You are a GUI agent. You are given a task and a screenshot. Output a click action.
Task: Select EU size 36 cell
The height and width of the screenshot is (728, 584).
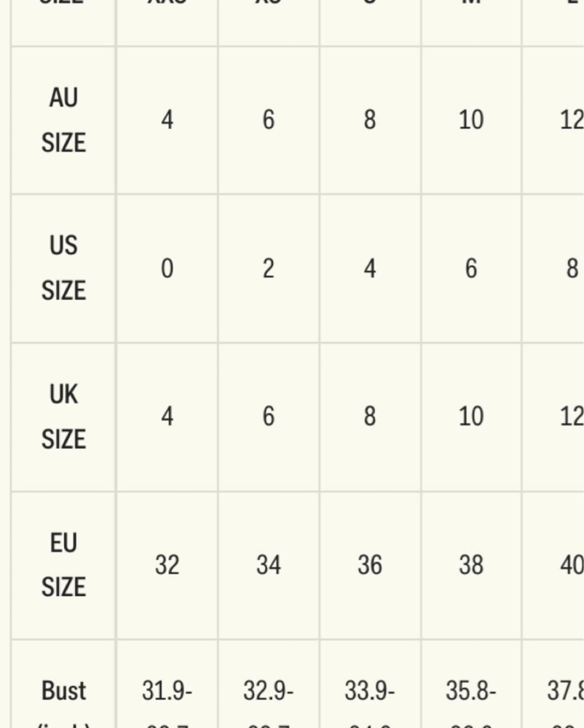pyautogui.click(x=370, y=565)
